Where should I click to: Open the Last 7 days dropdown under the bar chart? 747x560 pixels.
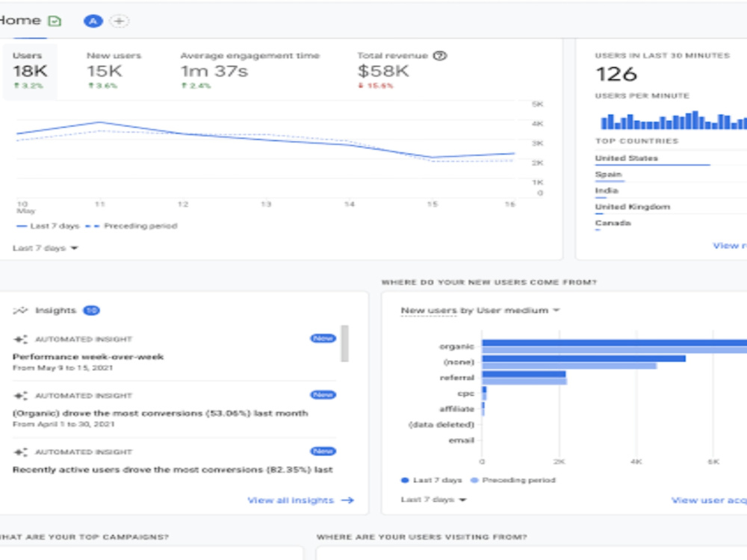point(433,500)
